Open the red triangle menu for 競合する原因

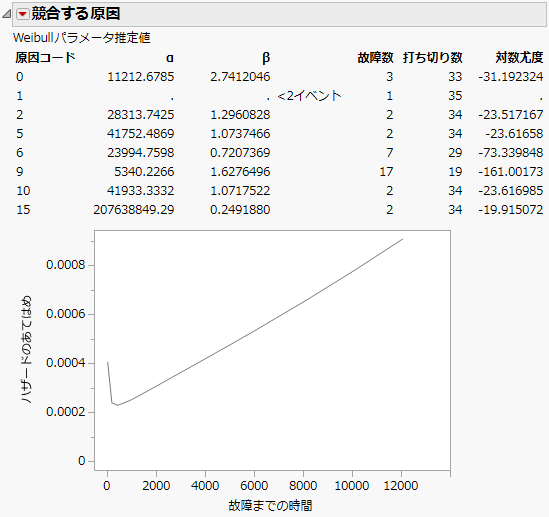pos(23,14)
